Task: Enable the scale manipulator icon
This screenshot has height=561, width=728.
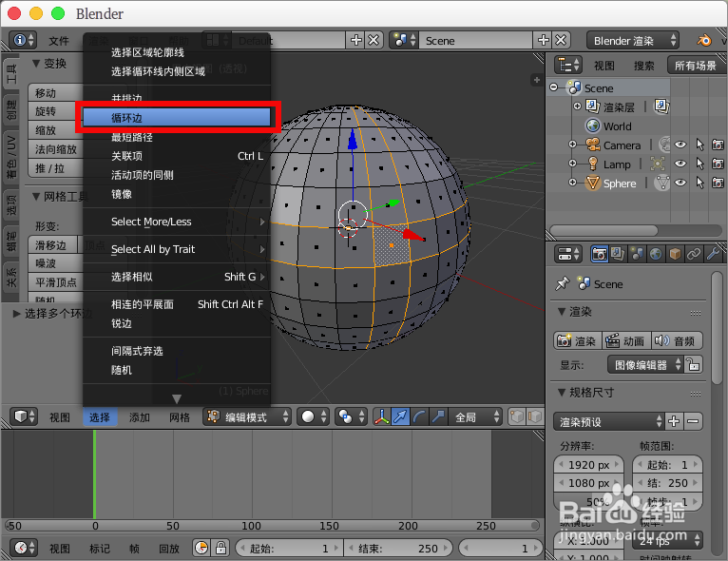Action: click(438, 416)
